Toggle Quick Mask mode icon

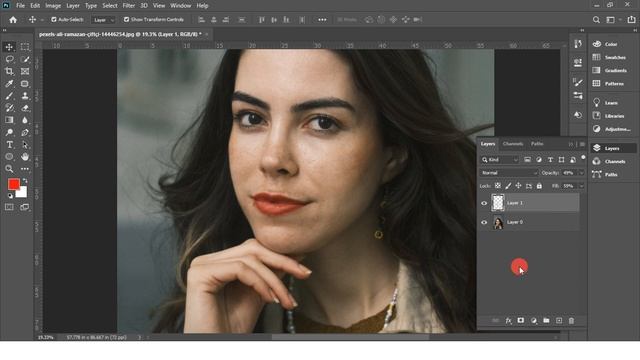point(9,207)
